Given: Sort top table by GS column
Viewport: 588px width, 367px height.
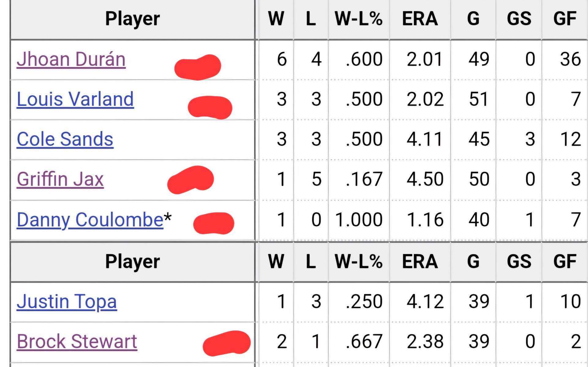Looking at the screenshot, I should [519, 19].
